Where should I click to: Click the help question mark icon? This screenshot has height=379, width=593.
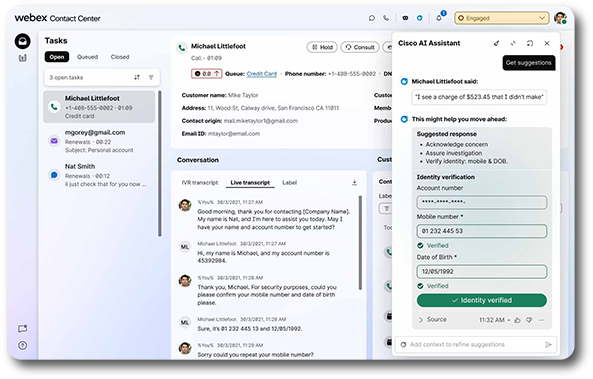click(23, 345)
